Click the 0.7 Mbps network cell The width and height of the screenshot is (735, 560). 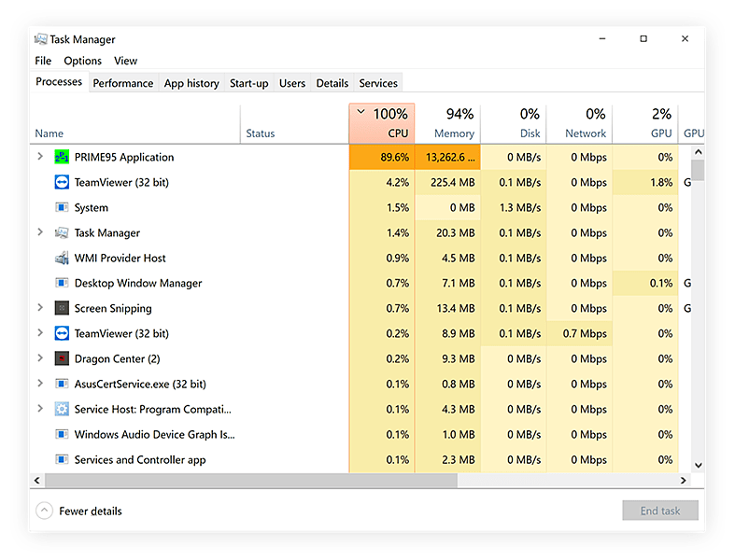pos(579,333)
